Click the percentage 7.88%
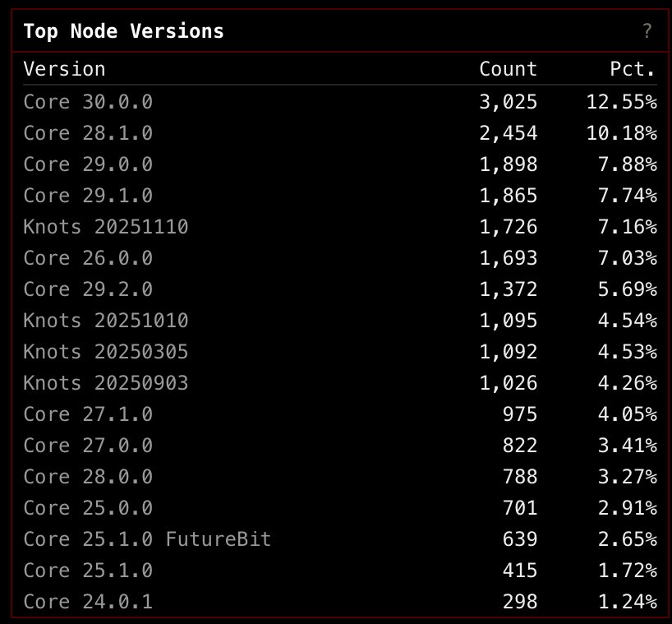Screen dimensions: 672x624 click(x=628, y=164)
